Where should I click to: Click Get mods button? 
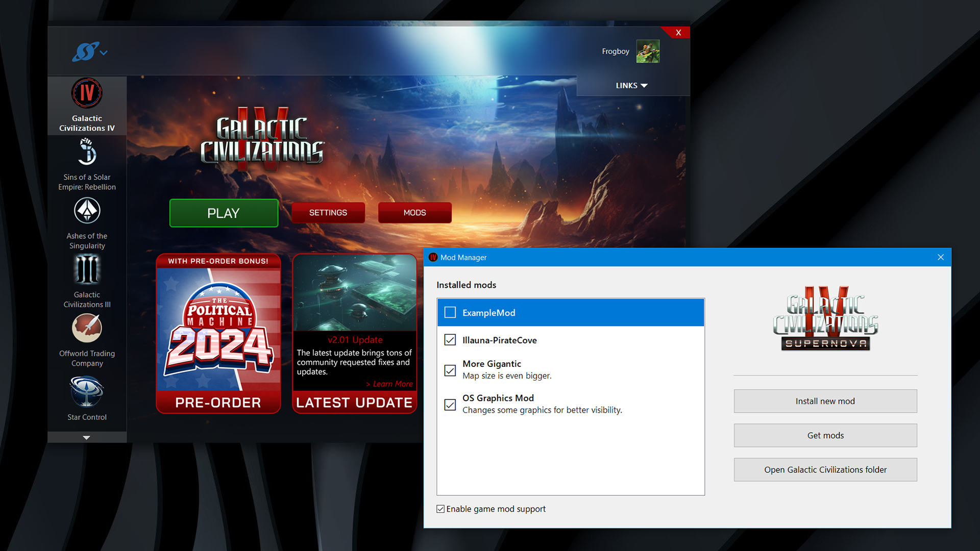click(825, 435)
